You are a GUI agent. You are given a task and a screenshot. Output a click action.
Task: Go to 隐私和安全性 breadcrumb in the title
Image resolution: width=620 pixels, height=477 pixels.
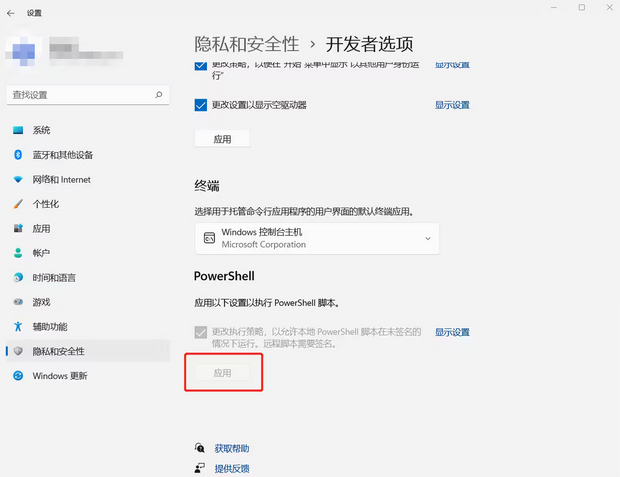tap(247, 44)
